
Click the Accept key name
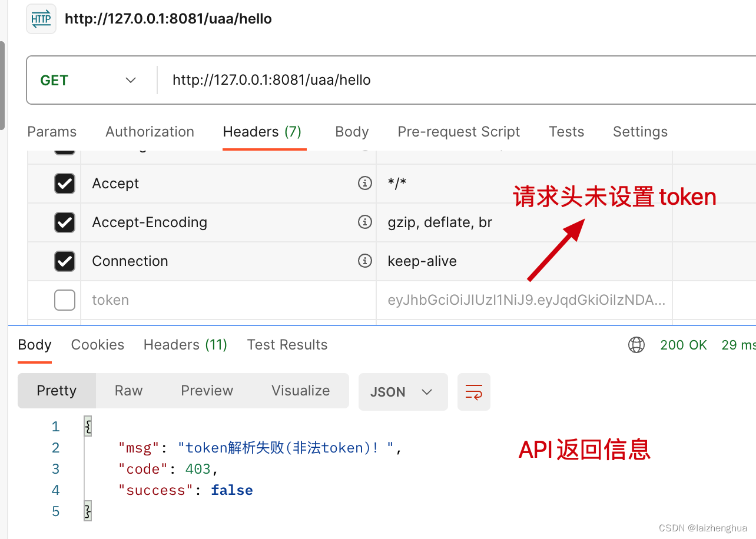click(x=115, y=184)
